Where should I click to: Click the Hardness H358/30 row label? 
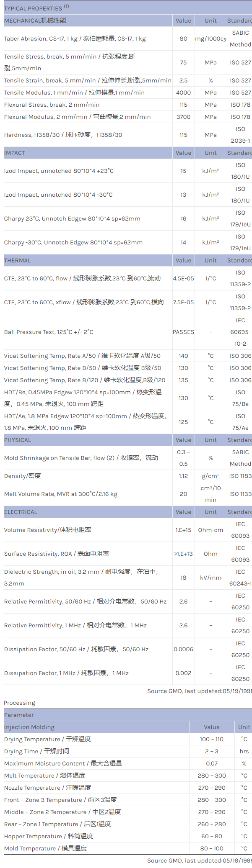pyautogui.click(x=63, y=135)
